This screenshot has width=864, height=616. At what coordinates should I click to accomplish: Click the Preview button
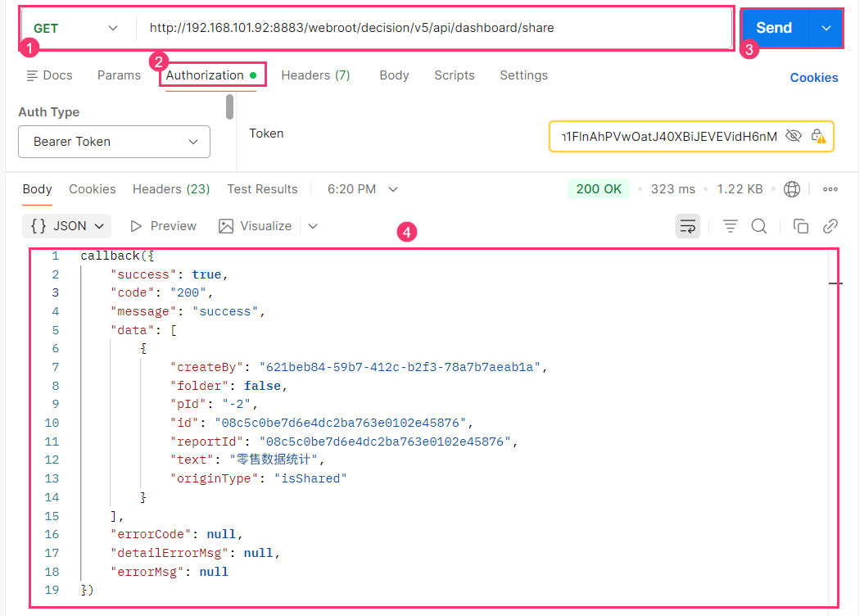pos(163,226)
